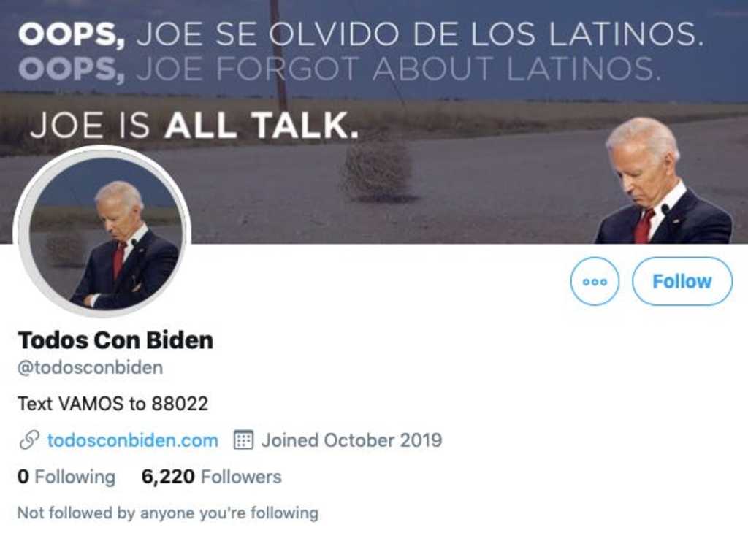
Task: Click the 'Text VAMOS to 88022' bio
Action: [x=112, y=404]
